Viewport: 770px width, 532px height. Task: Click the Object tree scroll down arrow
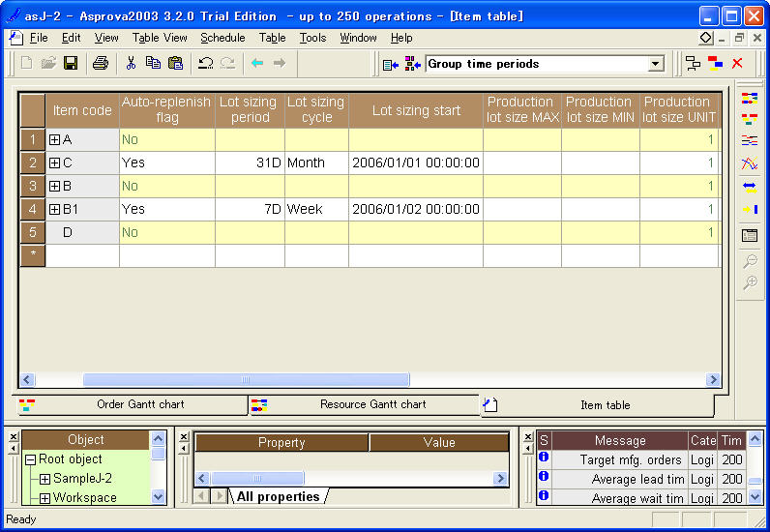click(x=158, y=497)
